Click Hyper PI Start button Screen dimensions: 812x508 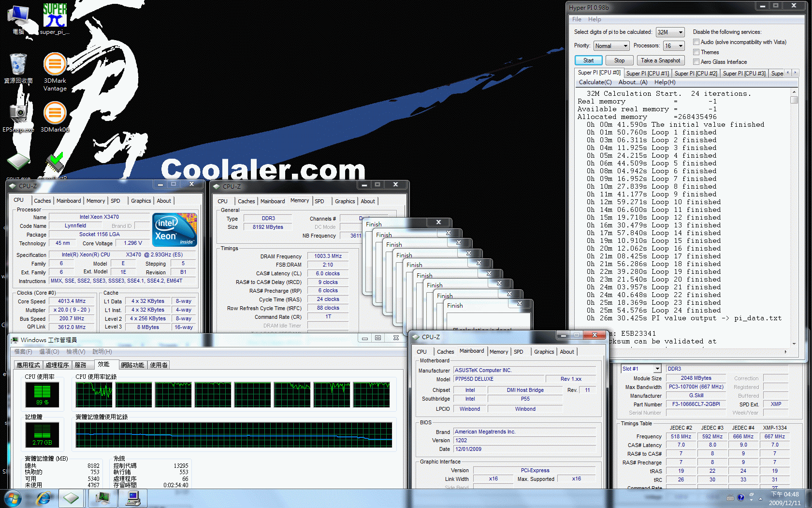(x=588, y=60)
